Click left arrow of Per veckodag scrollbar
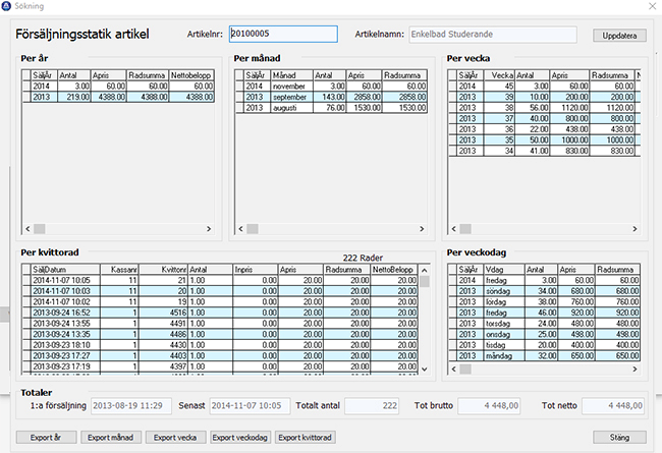 [x=454, y=369]
